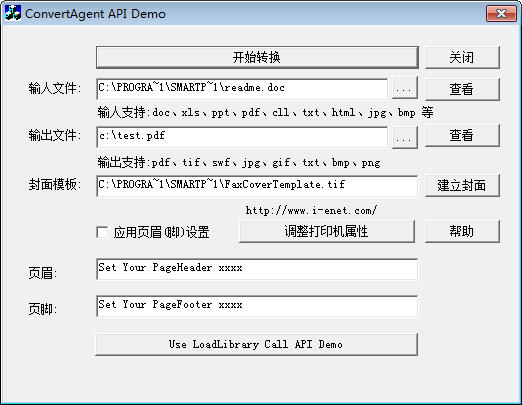Click the 关闭 button
Viewport: 522px width, 405px height.
tap(462, 57)
